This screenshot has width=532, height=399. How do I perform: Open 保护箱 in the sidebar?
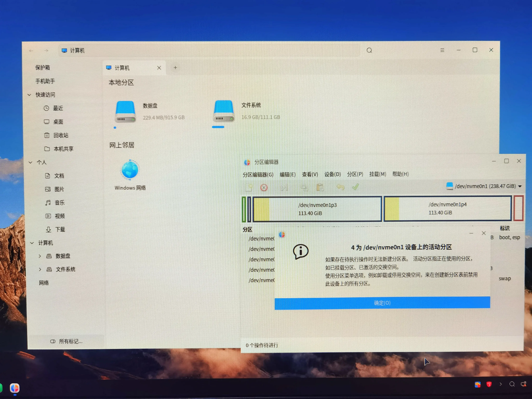pos(43,68)
